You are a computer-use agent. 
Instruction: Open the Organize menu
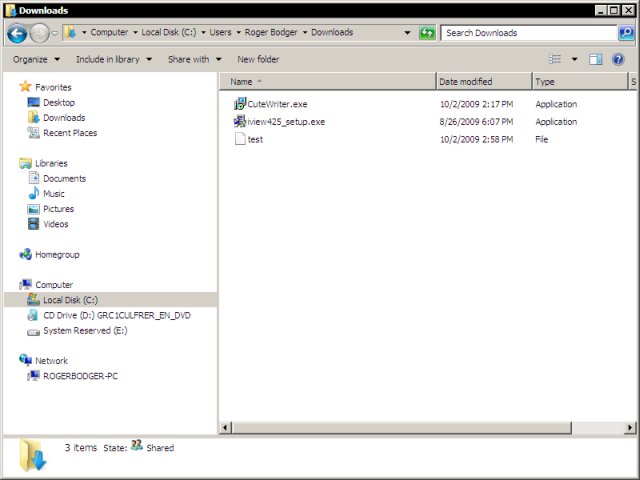coord(36,59)
